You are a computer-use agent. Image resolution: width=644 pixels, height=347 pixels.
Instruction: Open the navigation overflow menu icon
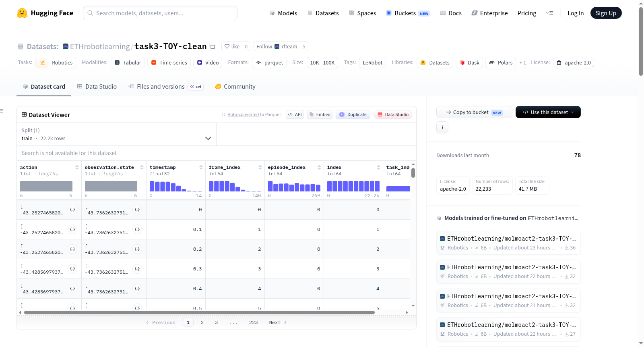coord(549,13)
